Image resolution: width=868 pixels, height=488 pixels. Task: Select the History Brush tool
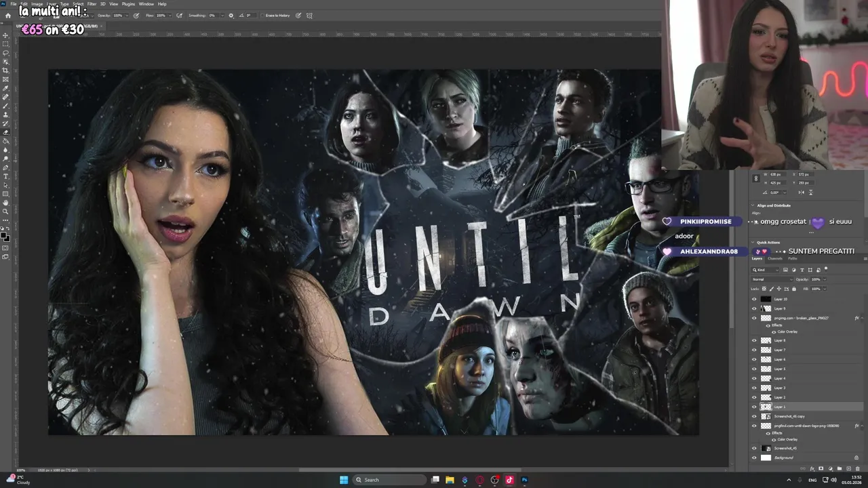pos(5,123)
